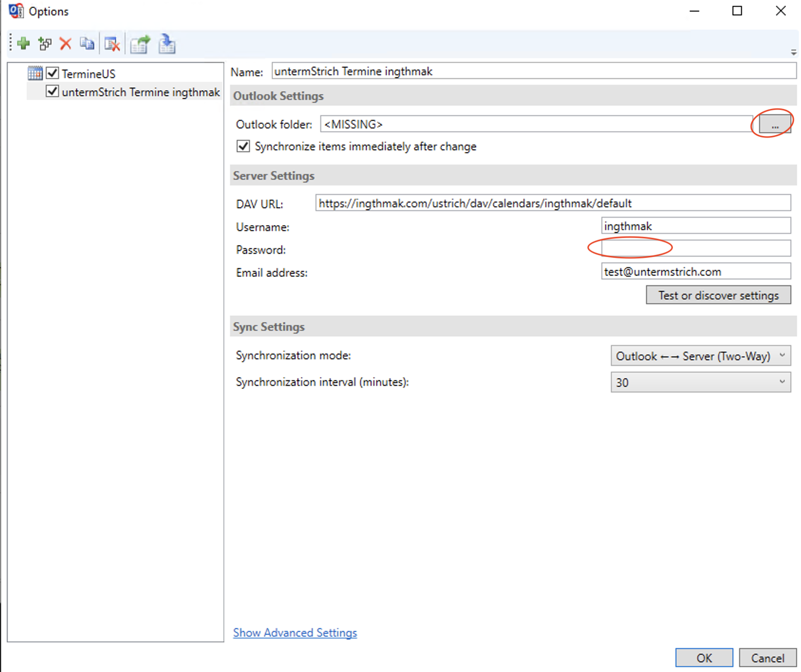Delete selected profile with red X icon
The image size is (801, 672).
pos(66,44)
